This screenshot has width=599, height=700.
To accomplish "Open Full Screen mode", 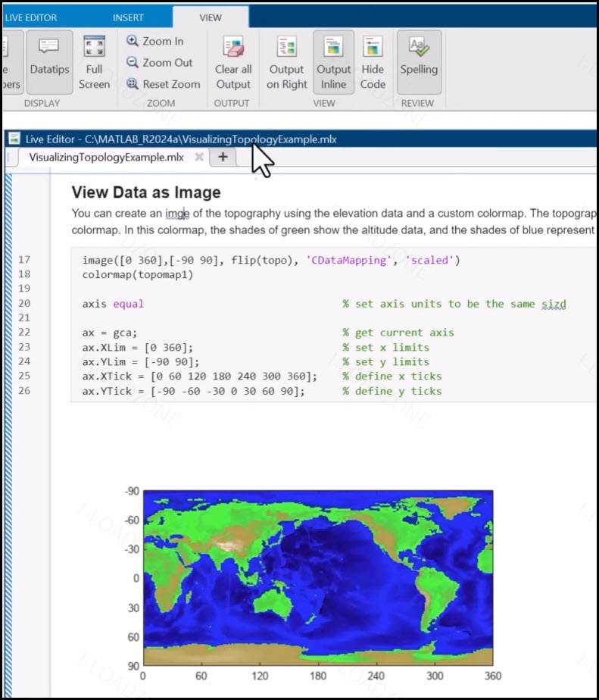I will pos(94,62).
